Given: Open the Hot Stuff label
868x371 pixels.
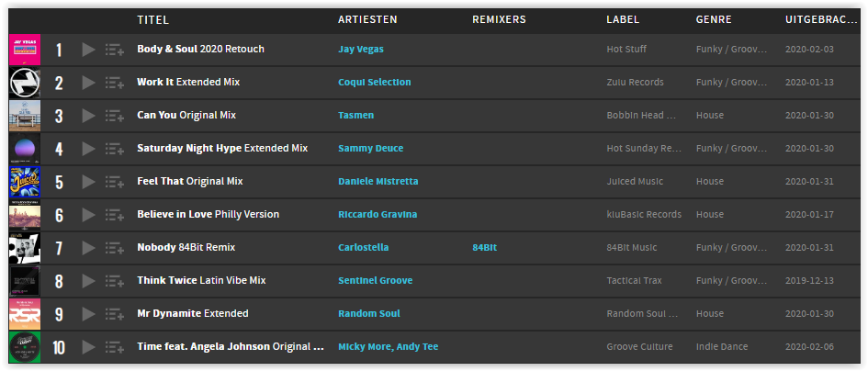Looking at the screenshot, I should pos(626,50).
